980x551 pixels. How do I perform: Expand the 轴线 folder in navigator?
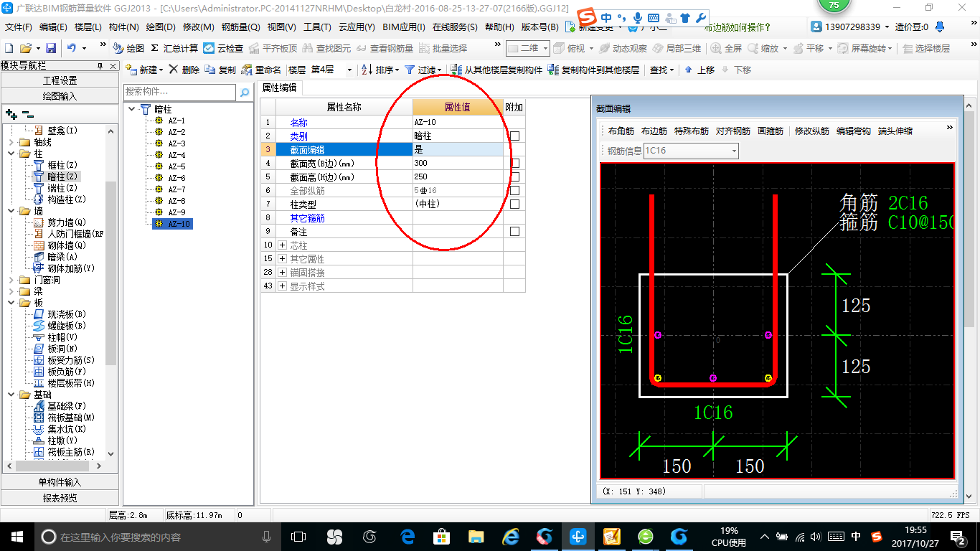[x=11, y=142]
